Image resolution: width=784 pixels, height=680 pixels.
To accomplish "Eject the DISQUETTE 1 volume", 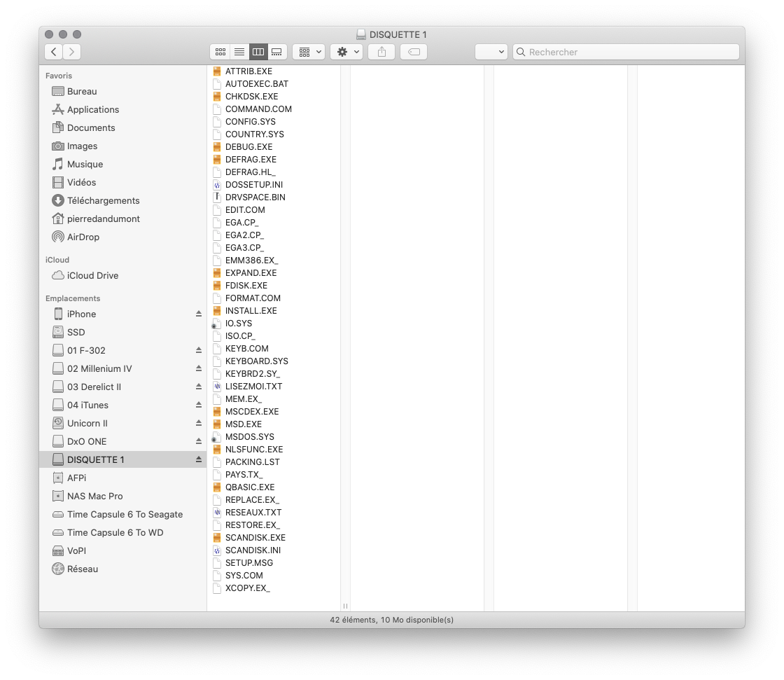I will (x=199, y=460).
